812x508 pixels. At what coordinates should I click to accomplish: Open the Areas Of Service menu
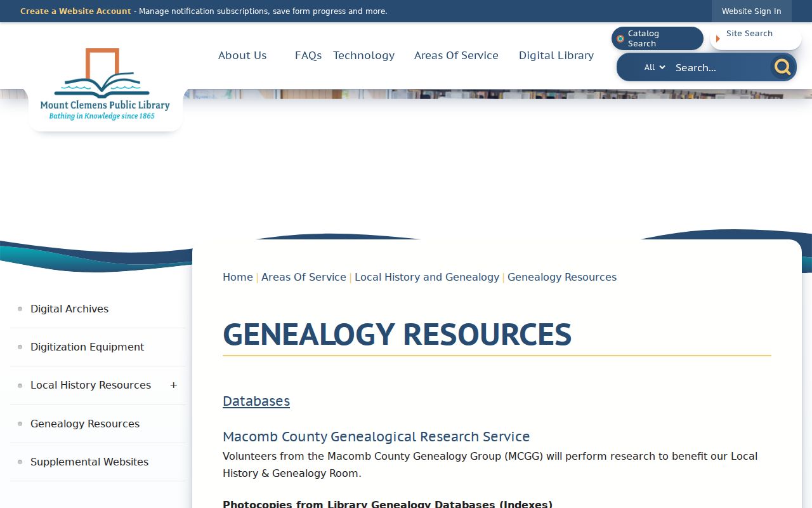click(x=456, y=55)
